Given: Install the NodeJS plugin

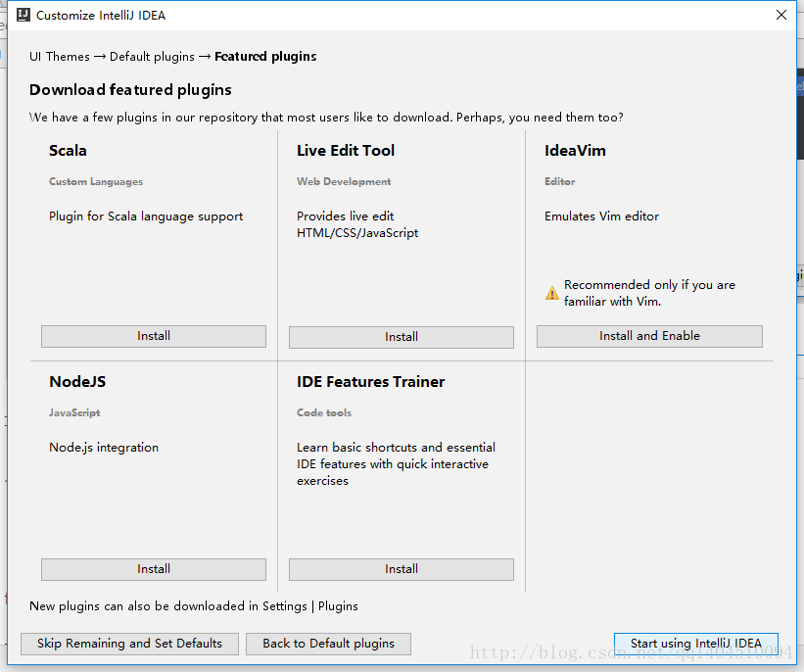Looking at the screenshot, I should (x=154, y=569).
